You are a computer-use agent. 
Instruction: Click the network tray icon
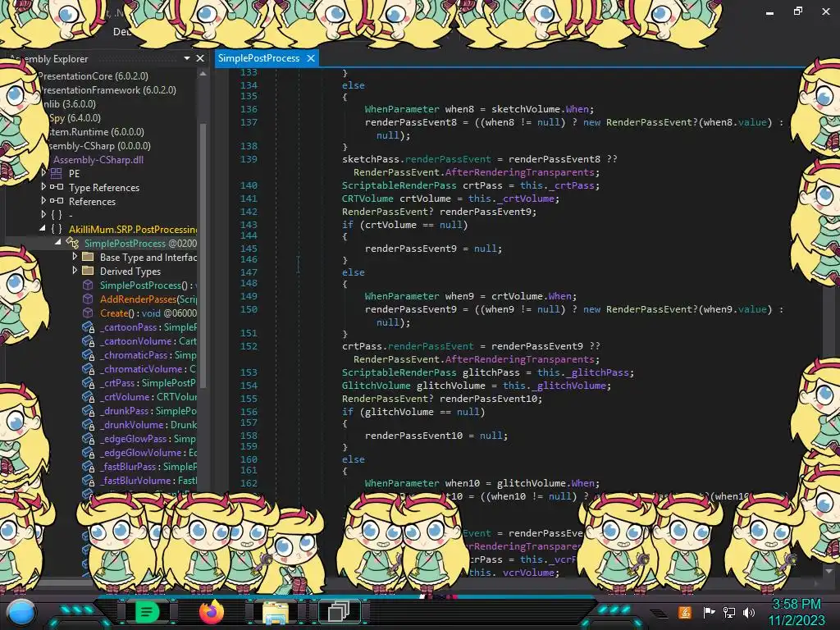(729, 612)
